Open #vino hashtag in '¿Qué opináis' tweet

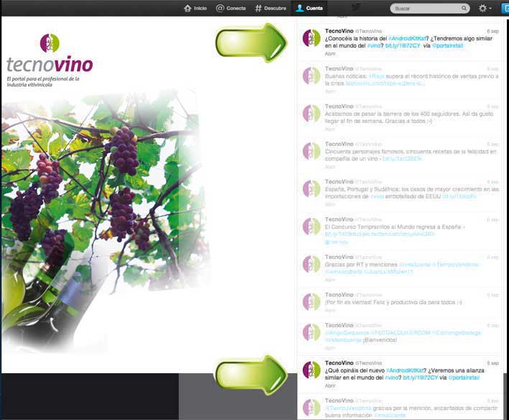click(x=391, y=378)
